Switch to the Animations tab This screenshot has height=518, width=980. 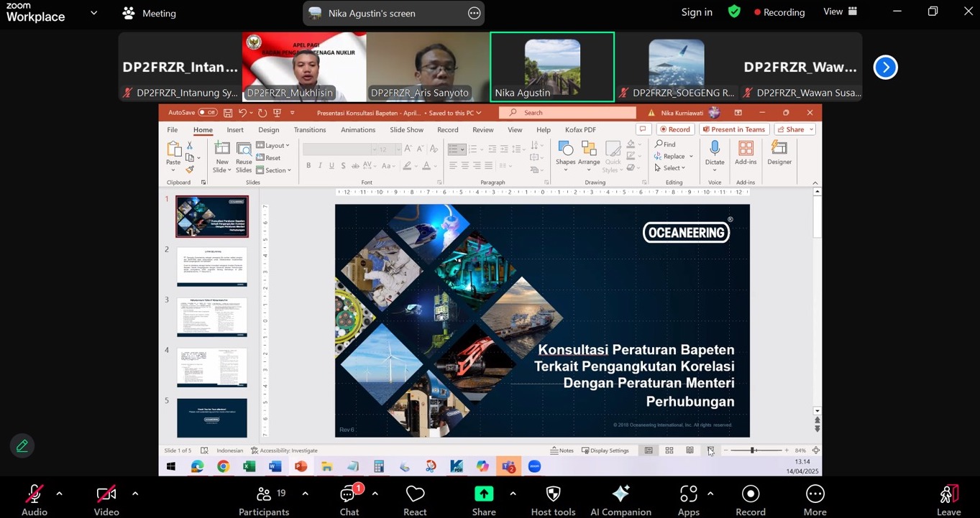pos(358,130)
